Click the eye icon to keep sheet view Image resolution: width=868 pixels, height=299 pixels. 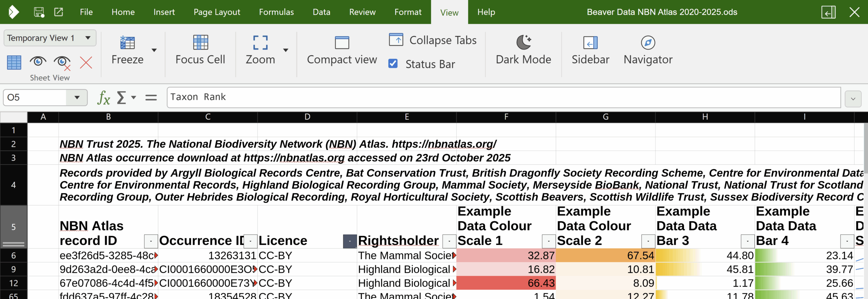[38, 62]
